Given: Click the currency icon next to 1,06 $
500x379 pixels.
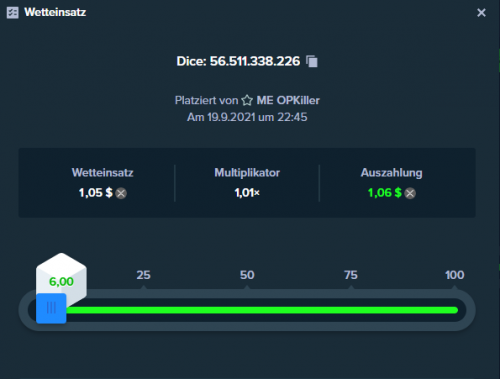Looking at the screenshot, I should click(x=410, y=193).
